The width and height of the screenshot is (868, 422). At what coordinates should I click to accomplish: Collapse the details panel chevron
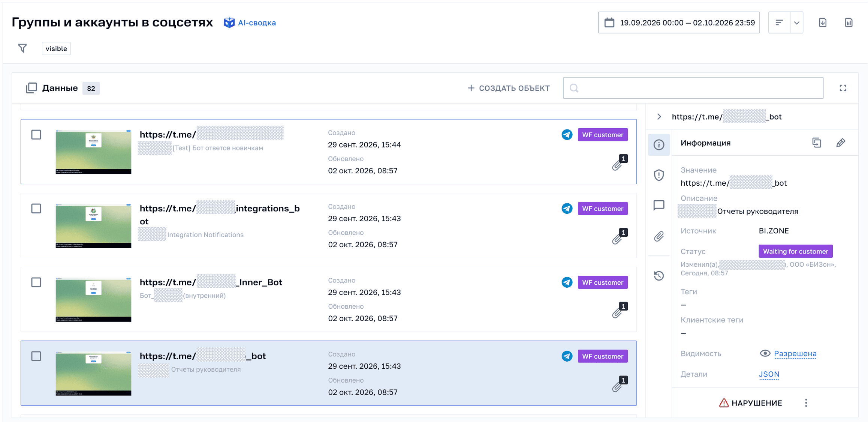point(659,117)
